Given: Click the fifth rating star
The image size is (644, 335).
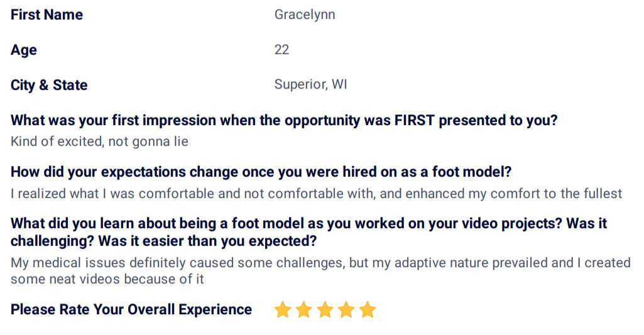Looking at the screenshot, I should pyautogui.click(x=368, y=309).
